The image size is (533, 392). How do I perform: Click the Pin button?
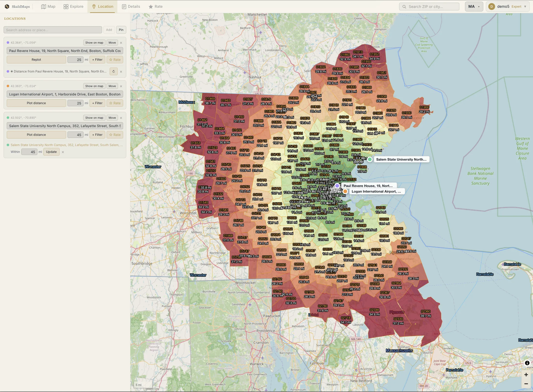tap(121, 30)
